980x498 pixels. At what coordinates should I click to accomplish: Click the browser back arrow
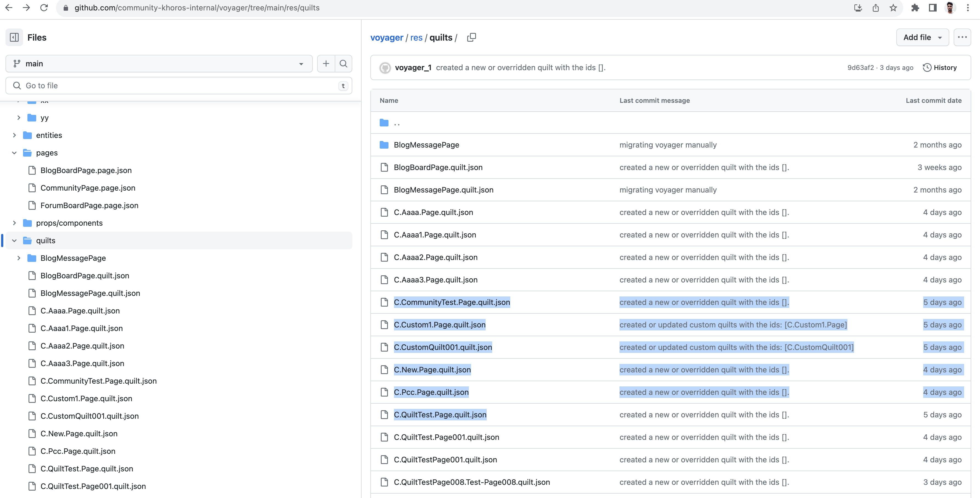[9, 8]
